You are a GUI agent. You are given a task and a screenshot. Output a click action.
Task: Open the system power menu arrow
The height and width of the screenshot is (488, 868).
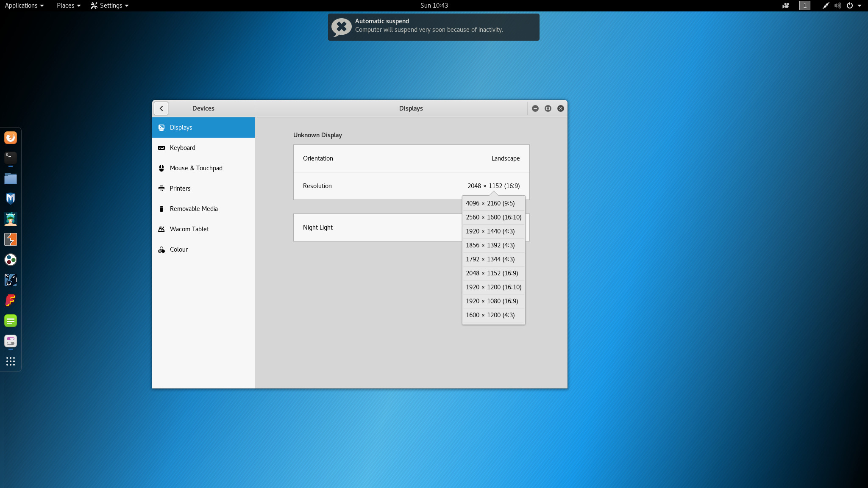point(860,6)
